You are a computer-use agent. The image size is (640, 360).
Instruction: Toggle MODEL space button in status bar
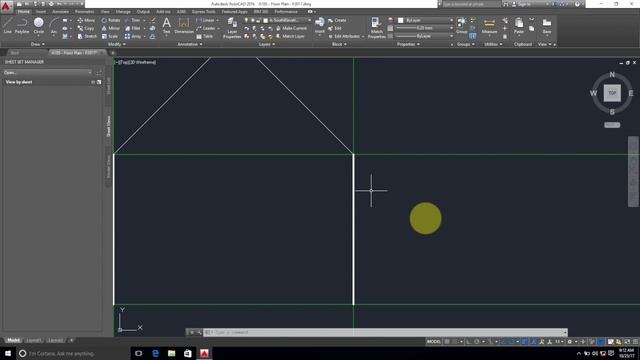point(433,342)
